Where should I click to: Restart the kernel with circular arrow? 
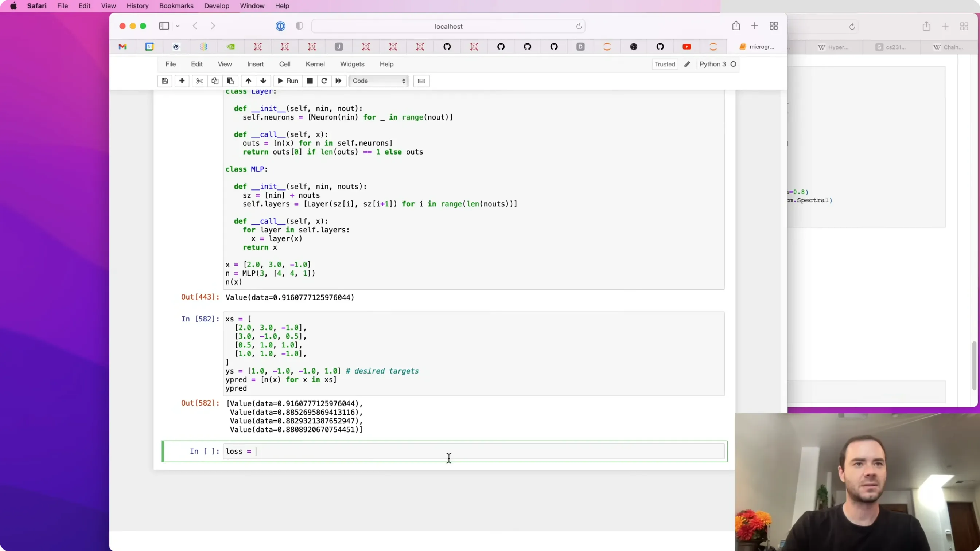pos(324,81)
